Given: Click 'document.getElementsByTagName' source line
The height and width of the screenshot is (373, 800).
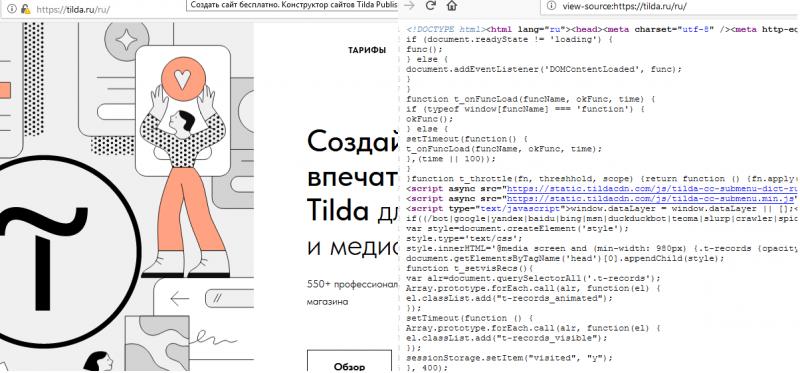Looking at the screenshot, I should [x=565, y=258].
